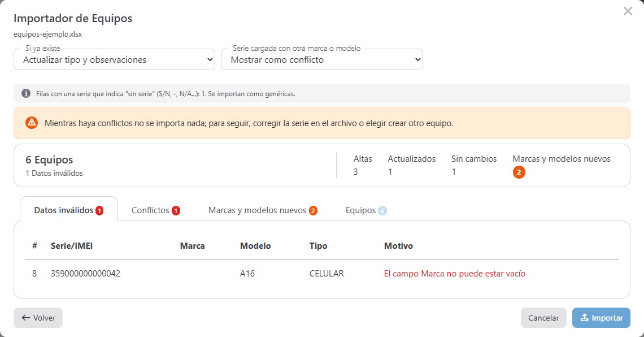The image size is (644, 337).
Task: Click row number 8 in the table
Action: point(34,273)
